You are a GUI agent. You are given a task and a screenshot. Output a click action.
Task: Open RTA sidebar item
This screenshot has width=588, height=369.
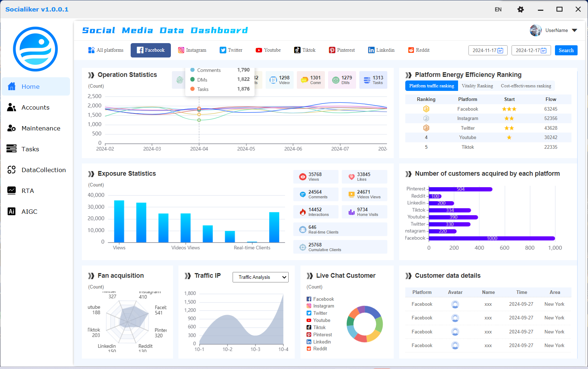point(36,190)
